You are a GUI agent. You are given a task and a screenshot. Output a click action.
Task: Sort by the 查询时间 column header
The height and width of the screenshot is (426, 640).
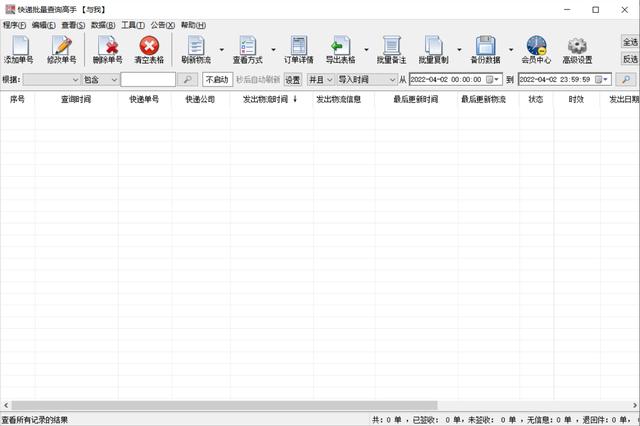point(76,99)
